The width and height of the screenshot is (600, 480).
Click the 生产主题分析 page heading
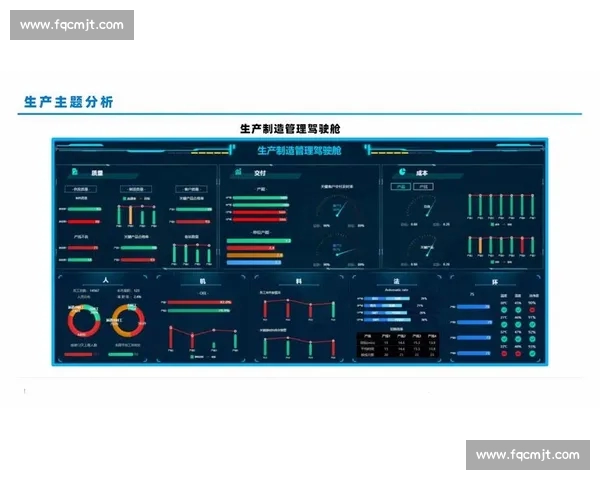pyautogui.click(x=68, y=102)
